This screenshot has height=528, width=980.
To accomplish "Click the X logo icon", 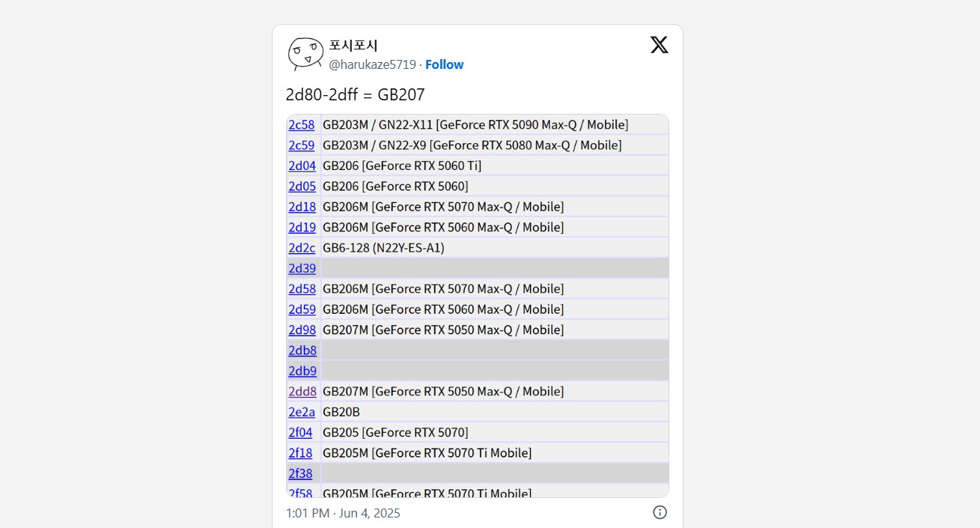I will coord(659,45).
